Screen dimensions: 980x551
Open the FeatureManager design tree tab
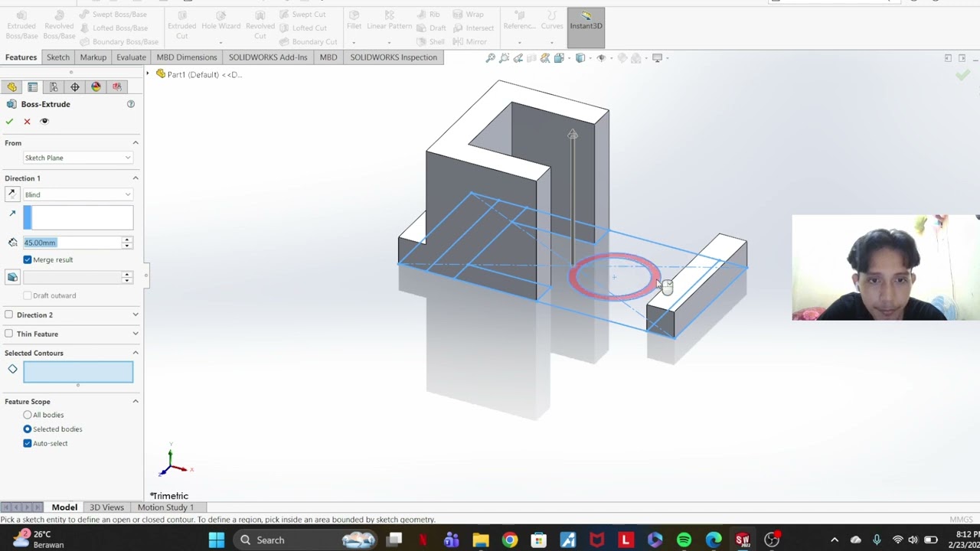(x=11, y=87)
